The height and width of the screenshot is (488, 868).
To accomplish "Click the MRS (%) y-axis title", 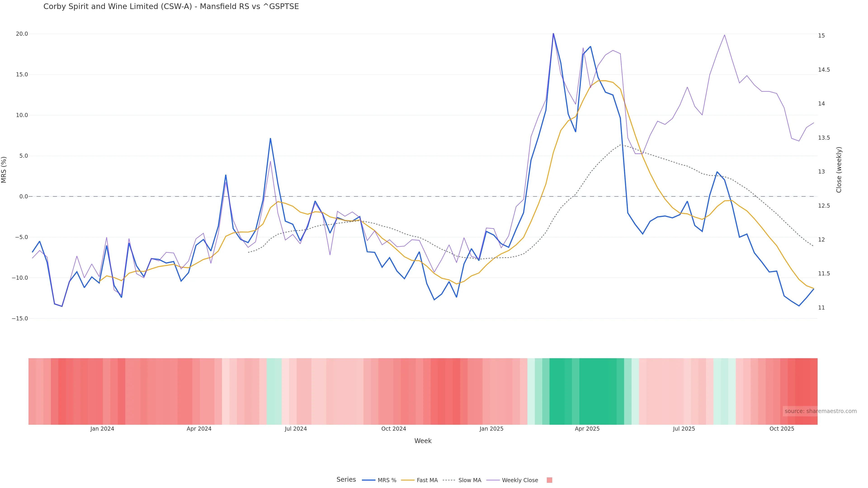I will pos(4,170).
